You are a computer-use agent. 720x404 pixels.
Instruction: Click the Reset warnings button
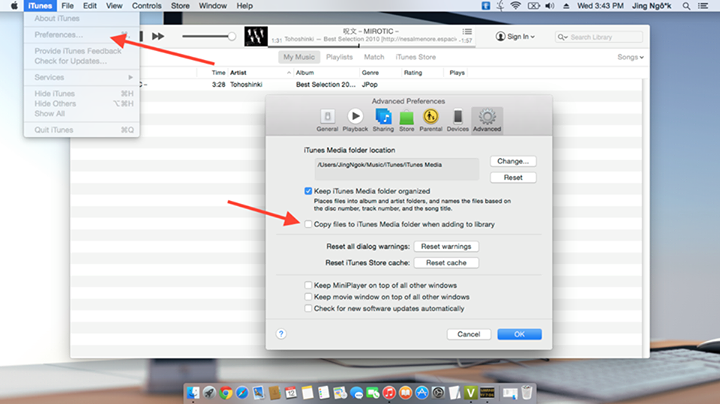click(445, 246)
